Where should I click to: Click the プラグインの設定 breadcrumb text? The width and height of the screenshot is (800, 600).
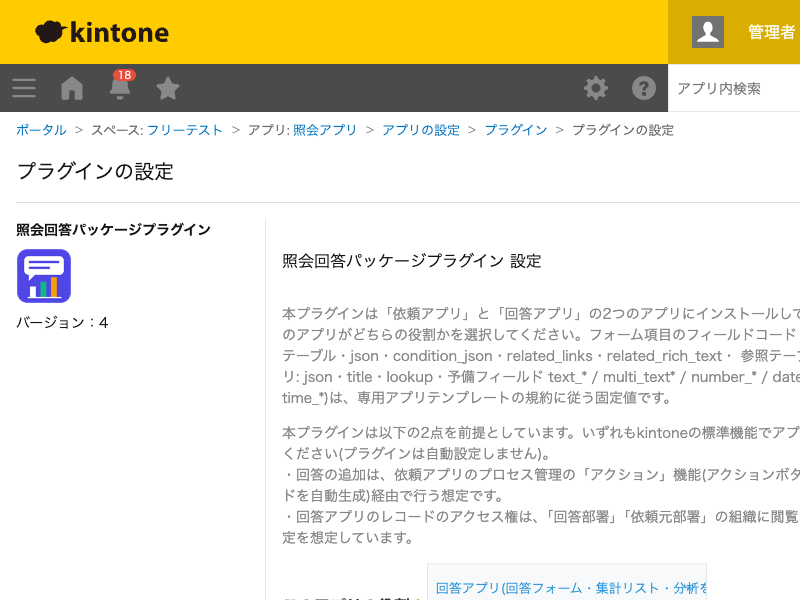point(623,130)
